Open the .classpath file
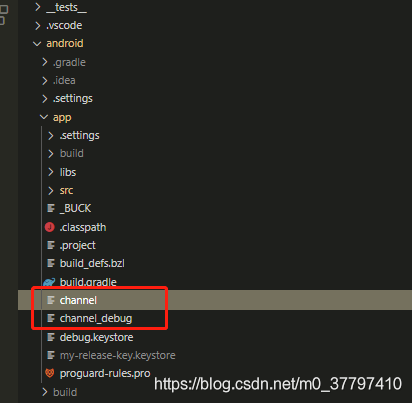 (83, 227)
